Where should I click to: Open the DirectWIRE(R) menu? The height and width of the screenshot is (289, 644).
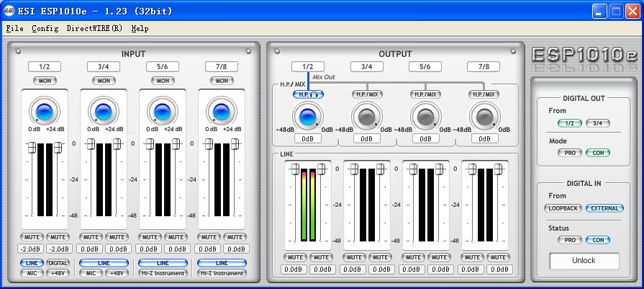[x=94, y=28]
